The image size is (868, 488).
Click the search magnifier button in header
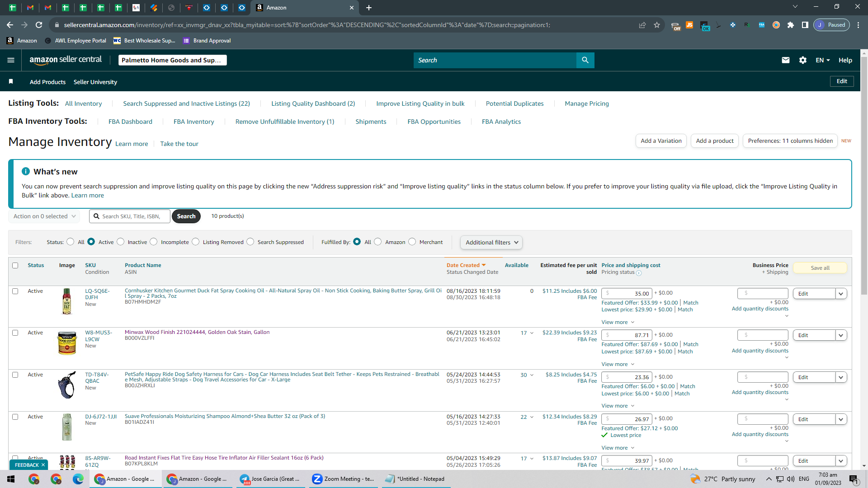click(x=585, y=60)
